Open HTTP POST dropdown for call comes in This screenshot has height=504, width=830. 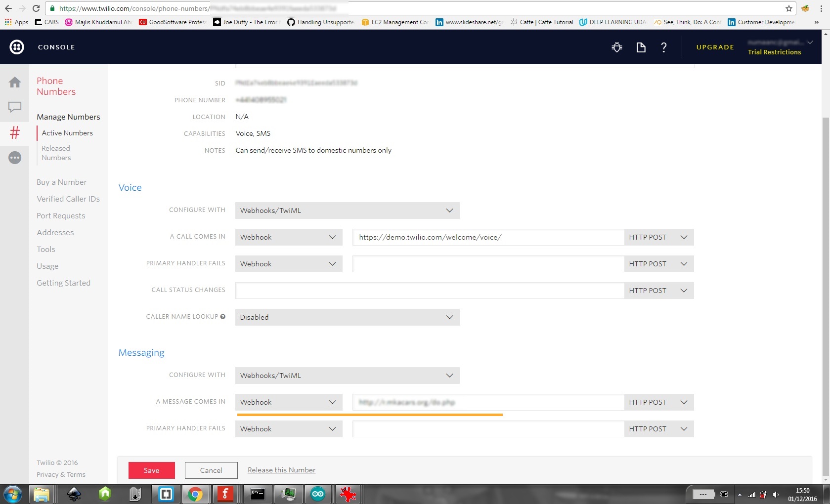(x=659, y=237)
